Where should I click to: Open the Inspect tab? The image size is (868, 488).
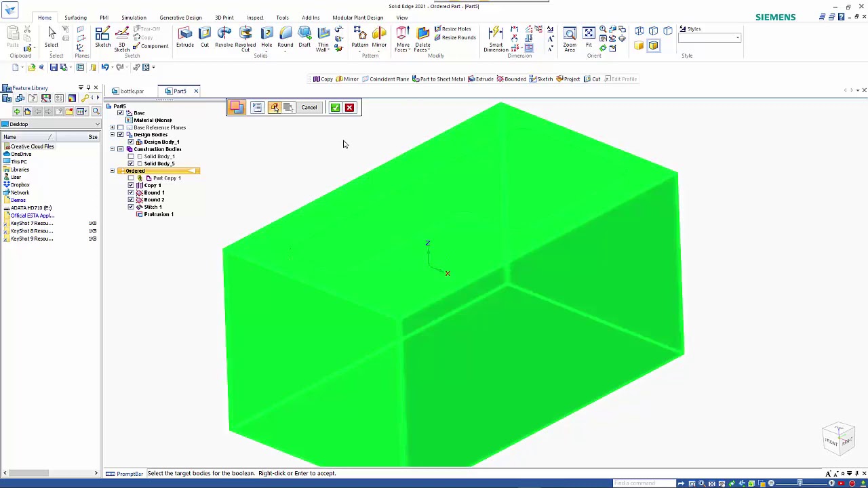tap(255, 18)
